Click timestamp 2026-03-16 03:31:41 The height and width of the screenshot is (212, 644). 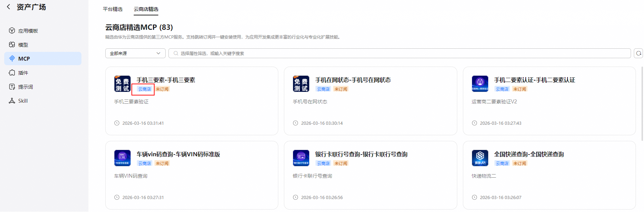143,123
